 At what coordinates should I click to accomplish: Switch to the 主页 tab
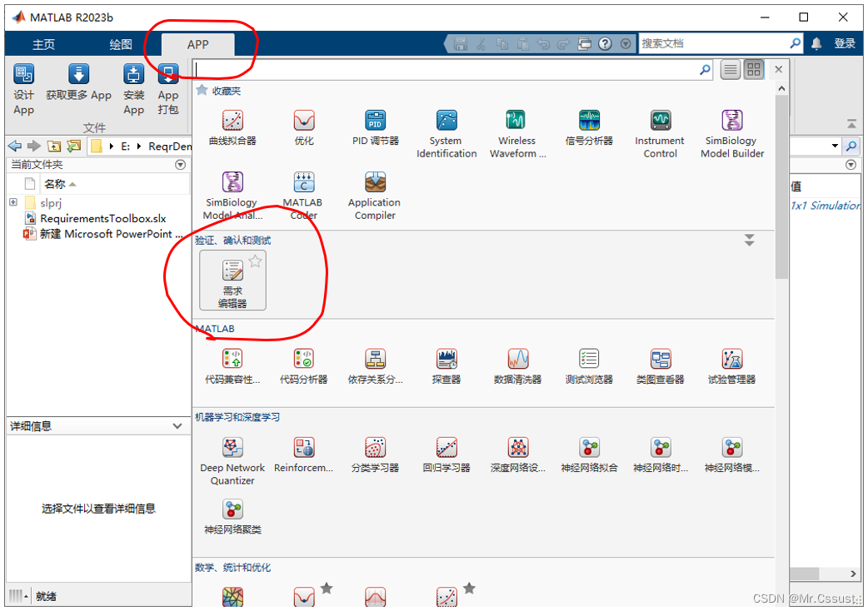pyautogui.click(x=43, y=44)
